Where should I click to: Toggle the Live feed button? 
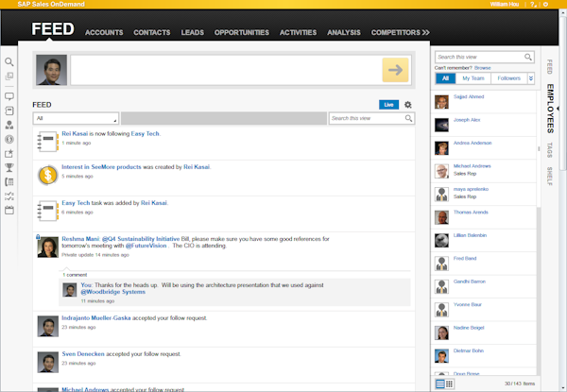coord(388,105)
